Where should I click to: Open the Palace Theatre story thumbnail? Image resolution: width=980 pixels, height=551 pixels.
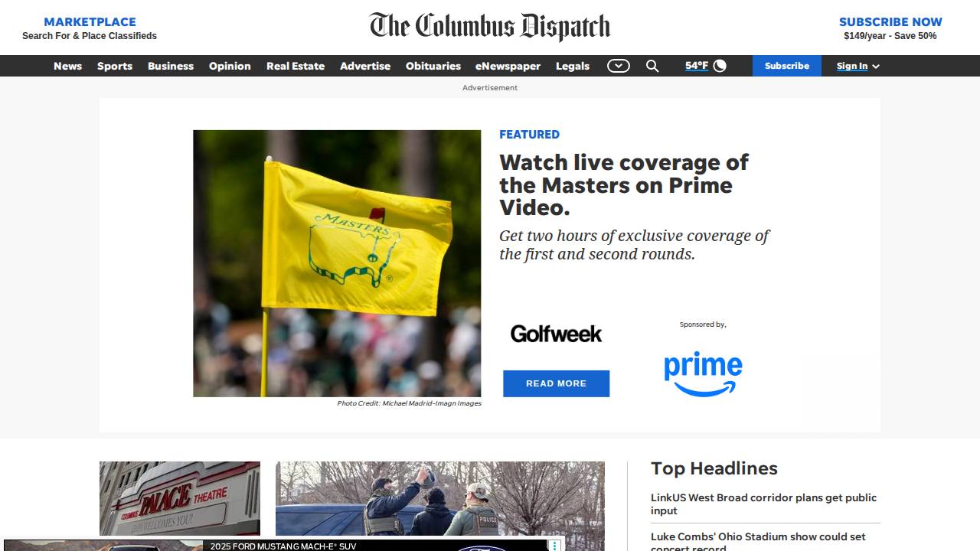pyautogui.click(x=180, y=498)
